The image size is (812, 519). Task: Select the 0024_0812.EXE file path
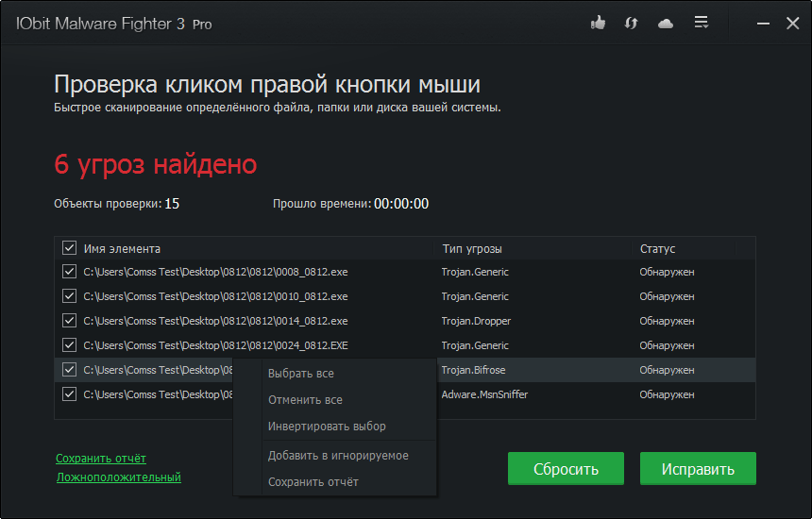tap(215, 345)
